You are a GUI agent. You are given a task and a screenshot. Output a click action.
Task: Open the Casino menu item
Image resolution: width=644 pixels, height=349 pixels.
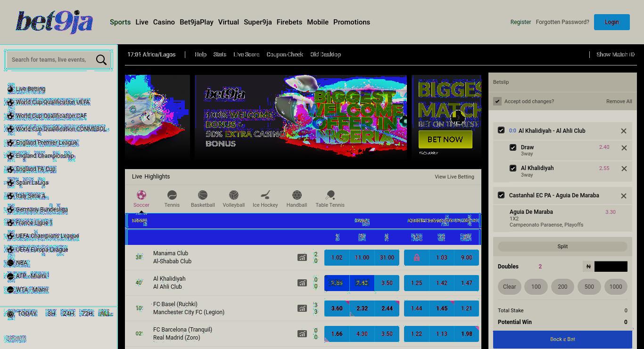pos(164,22)
